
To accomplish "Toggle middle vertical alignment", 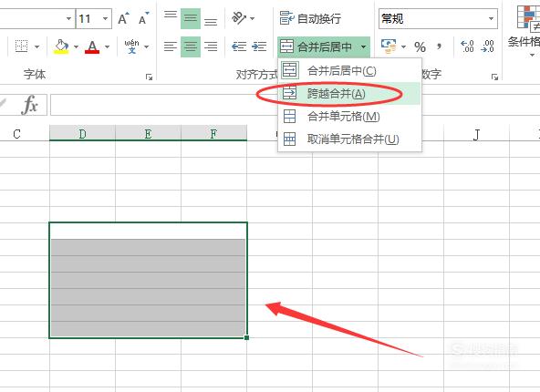I will (x=191, y=18).
